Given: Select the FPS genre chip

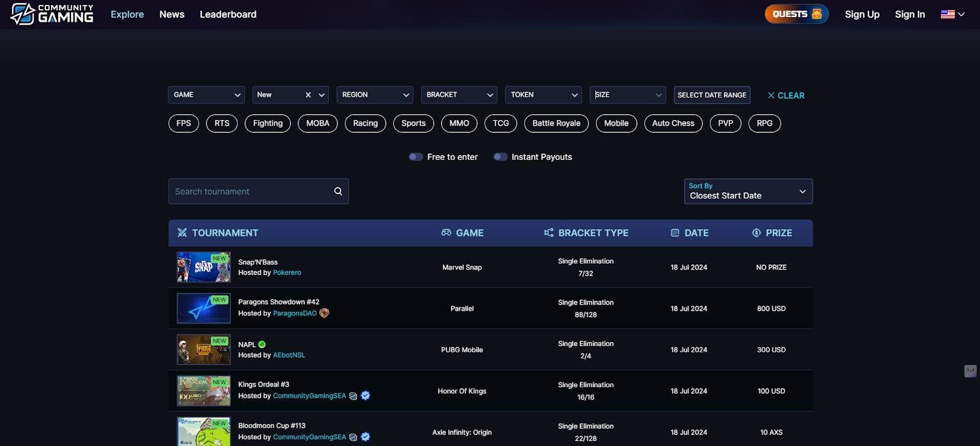Looking at the screenshot, I should point(184,123).
